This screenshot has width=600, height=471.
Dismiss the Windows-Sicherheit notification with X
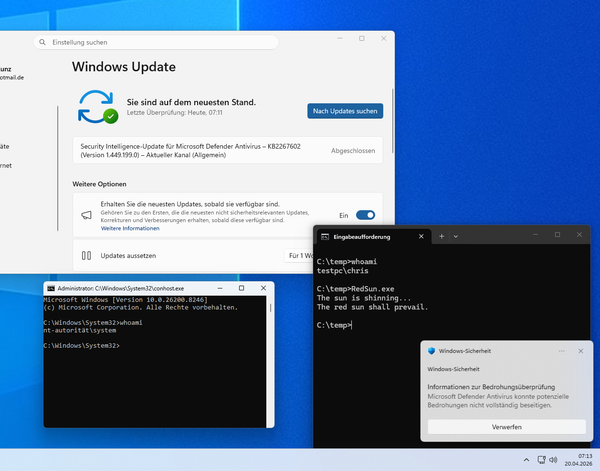580,351
